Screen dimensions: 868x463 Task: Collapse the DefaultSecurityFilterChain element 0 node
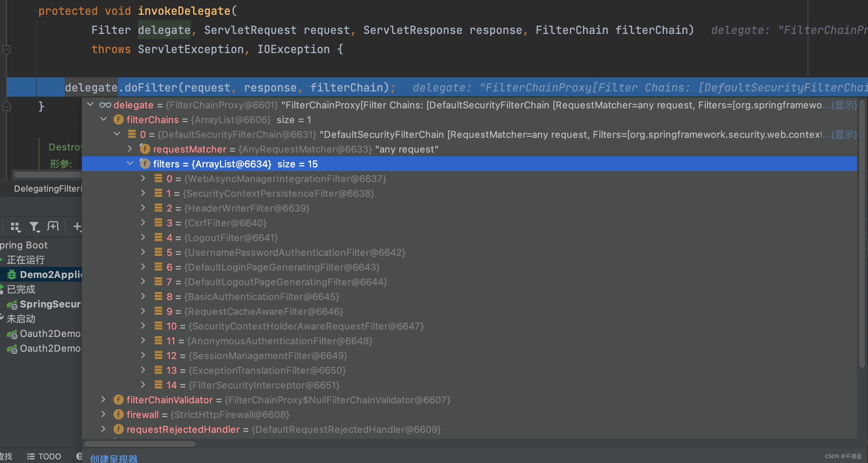pos(117,134)
